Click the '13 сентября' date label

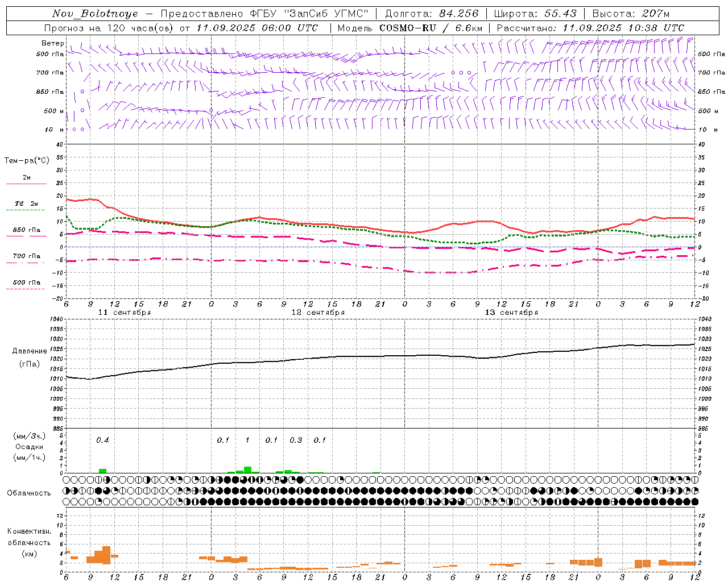tap(511, 313)
